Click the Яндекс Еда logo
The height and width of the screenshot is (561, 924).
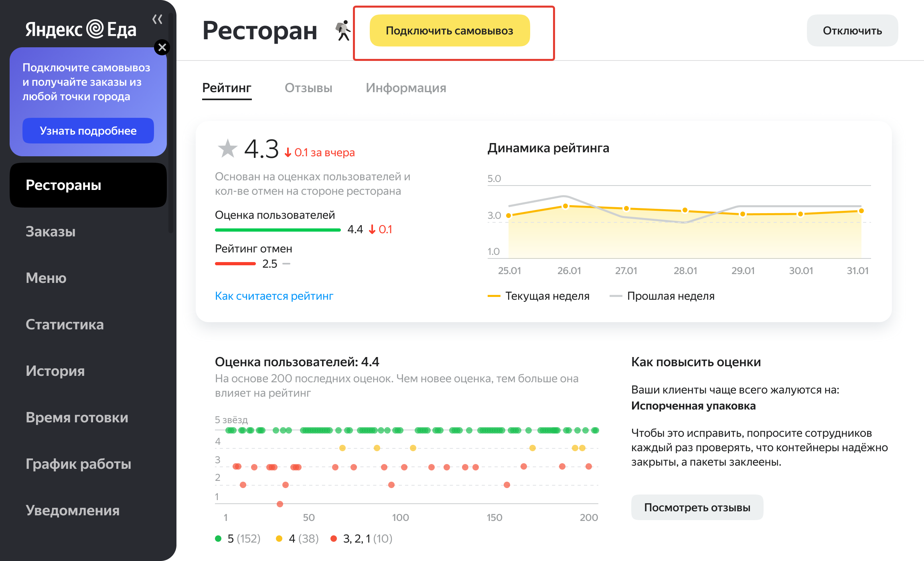point(81,29)
